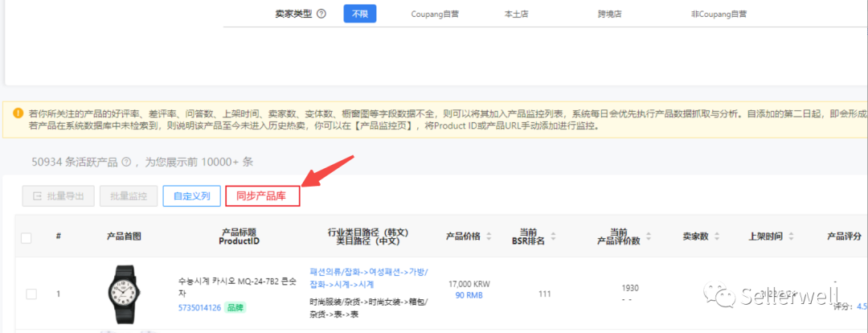Screen dimensions: 868x333
Task: Select the 不限 seller type filter
Action: (360, 14)
